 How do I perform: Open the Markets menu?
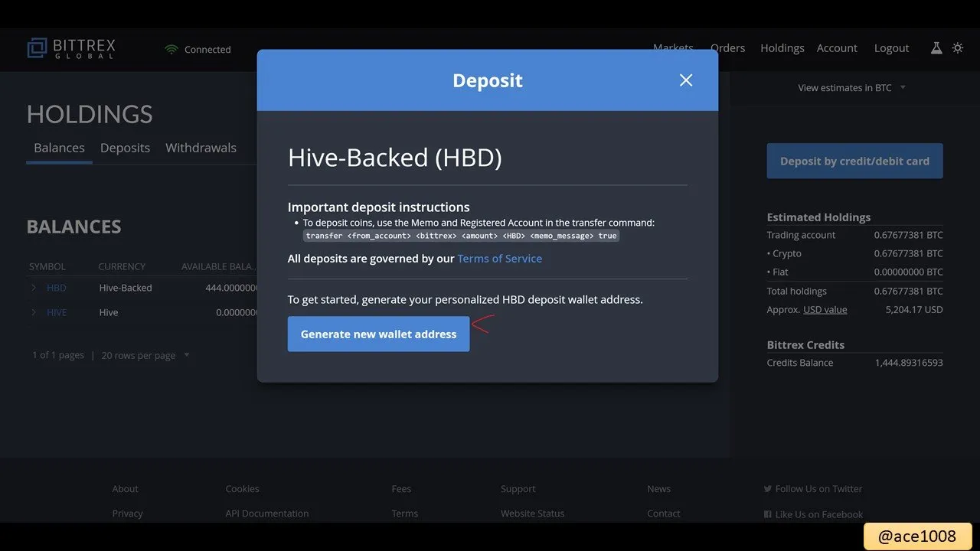pyautogui.click(x=673, y=47)
